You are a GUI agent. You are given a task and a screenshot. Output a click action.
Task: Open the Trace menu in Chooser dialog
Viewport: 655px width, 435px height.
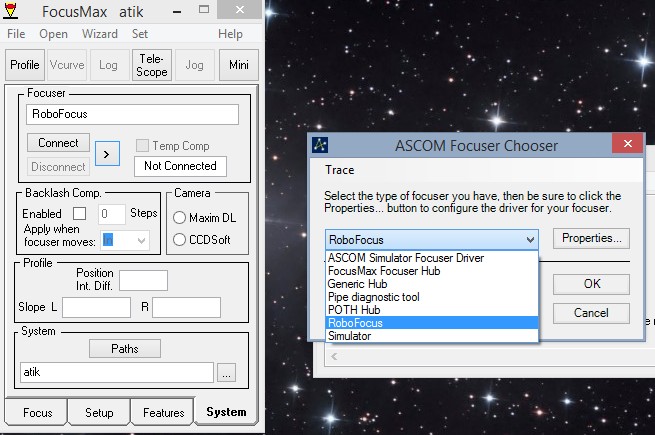[340, 170]
